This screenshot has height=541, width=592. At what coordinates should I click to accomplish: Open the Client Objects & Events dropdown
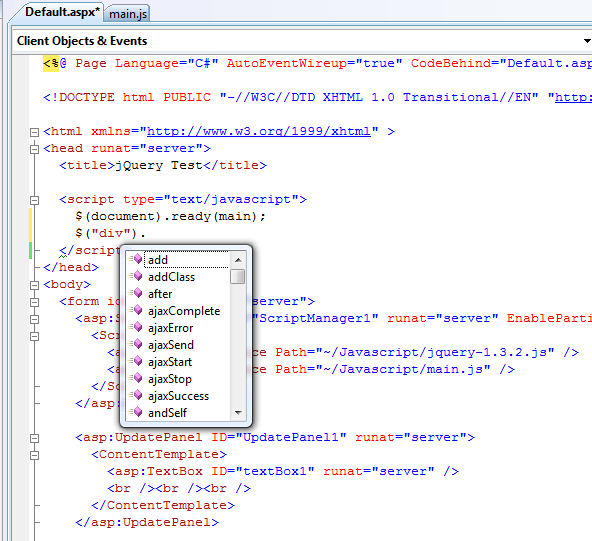point(587,41)
